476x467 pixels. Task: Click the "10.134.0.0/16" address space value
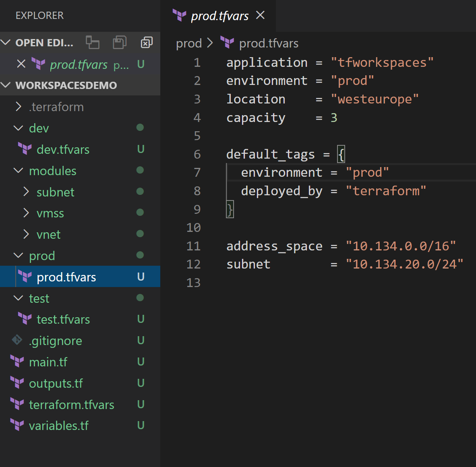401,246
